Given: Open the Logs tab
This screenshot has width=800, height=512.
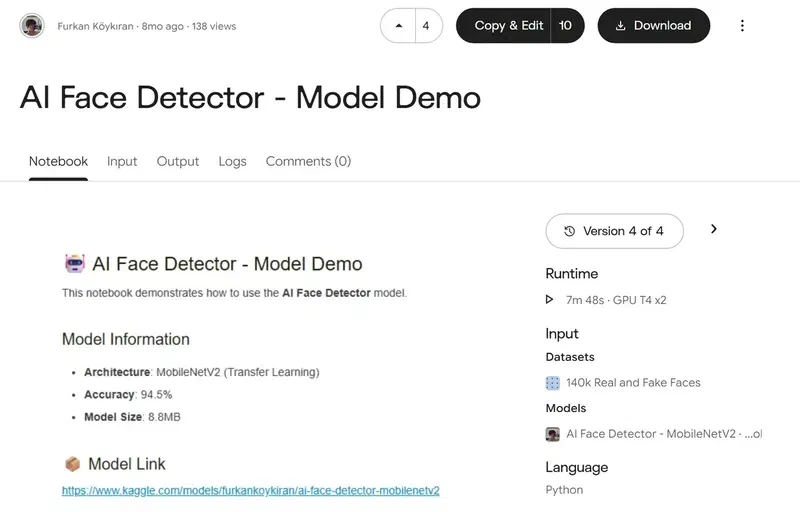Looking at the screenshot, I should coord(232,162).
